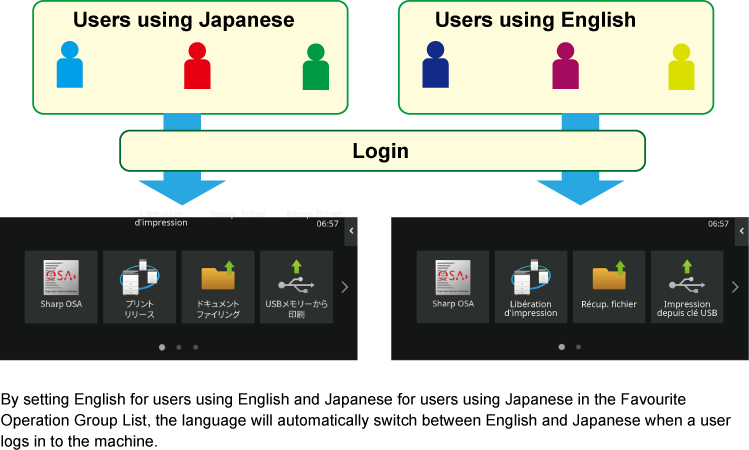Click the 06:57 clock on French screen
749x450 pixels.
[718, 224]
